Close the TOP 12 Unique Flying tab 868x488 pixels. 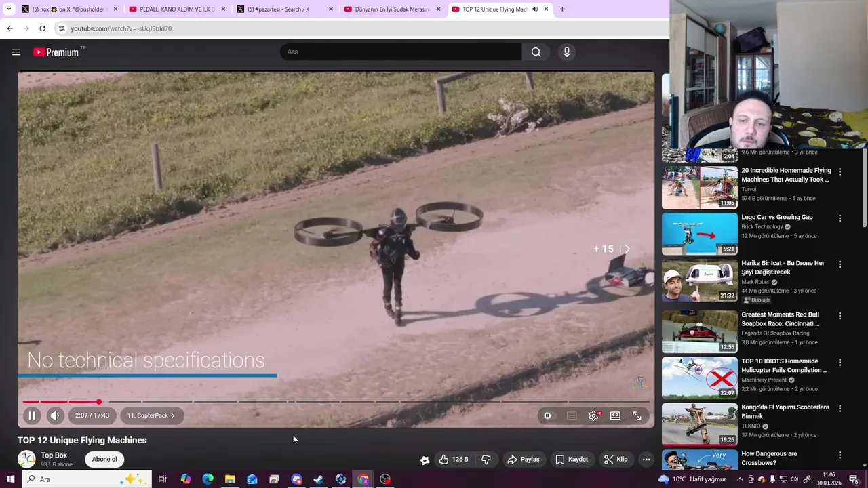546,9
